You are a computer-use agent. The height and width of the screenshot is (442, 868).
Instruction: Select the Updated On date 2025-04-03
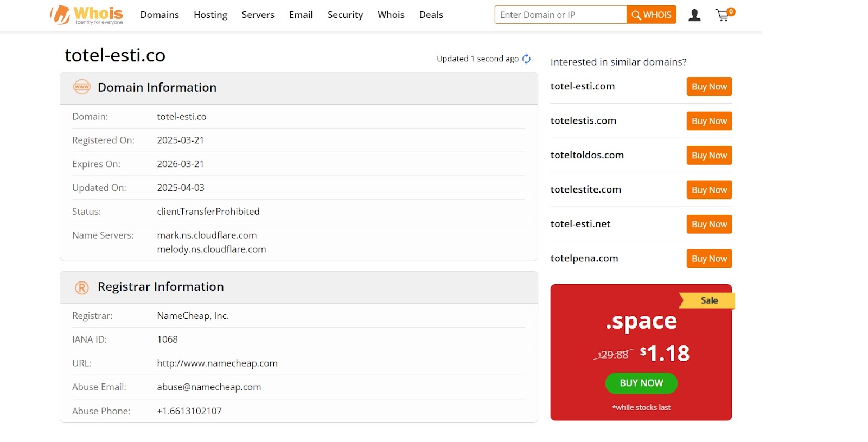(x=181, y=188)
